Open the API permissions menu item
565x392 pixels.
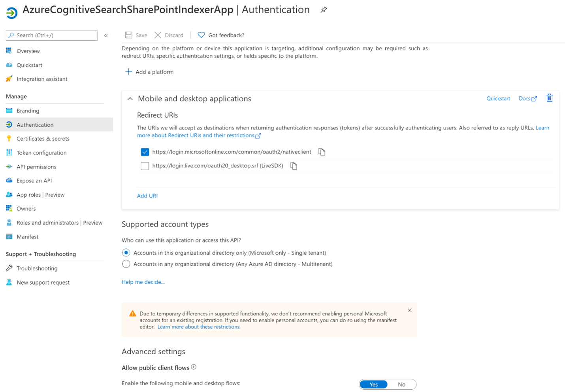pos(36,167)
